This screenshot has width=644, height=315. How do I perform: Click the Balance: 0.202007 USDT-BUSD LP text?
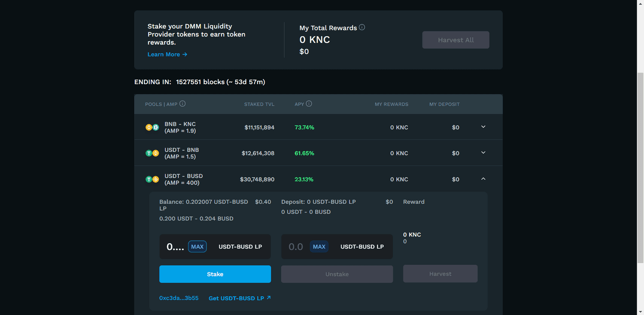[x=204, y=205]
